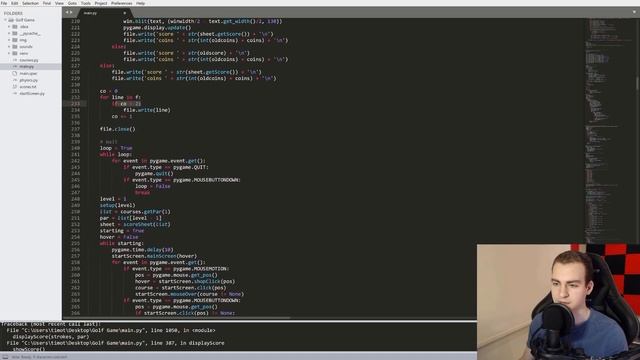Open the tab list dropdown arrow
The height and width of the screenshot is (360, 640).
[634, 12]
